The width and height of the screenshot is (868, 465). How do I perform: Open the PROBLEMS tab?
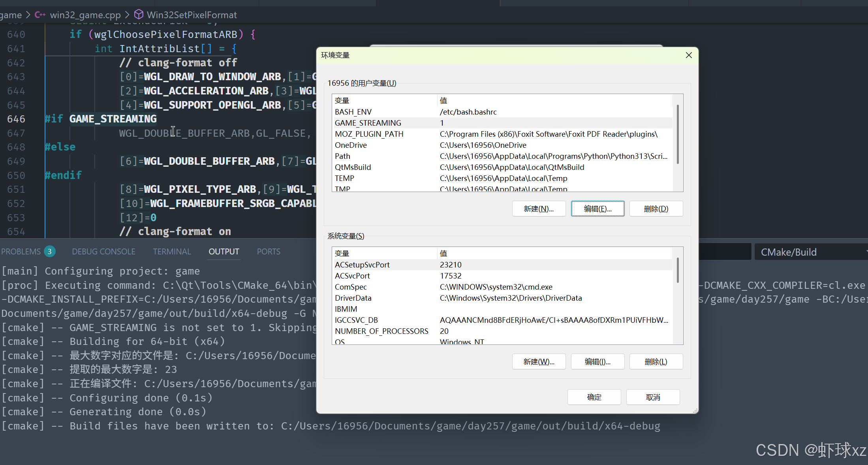[21, 252]
